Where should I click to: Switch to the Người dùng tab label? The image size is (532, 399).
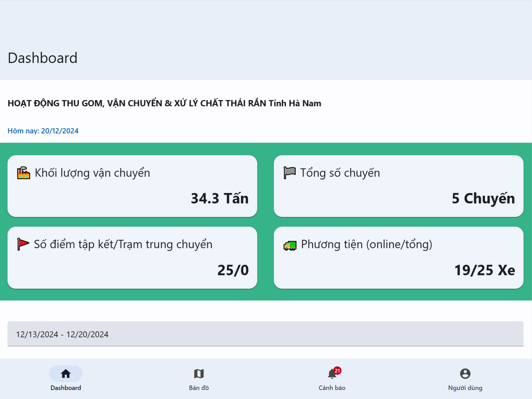(465, 388)
